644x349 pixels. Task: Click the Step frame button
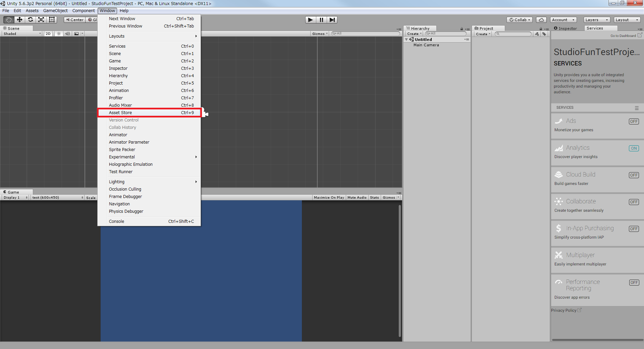(332, 20)
